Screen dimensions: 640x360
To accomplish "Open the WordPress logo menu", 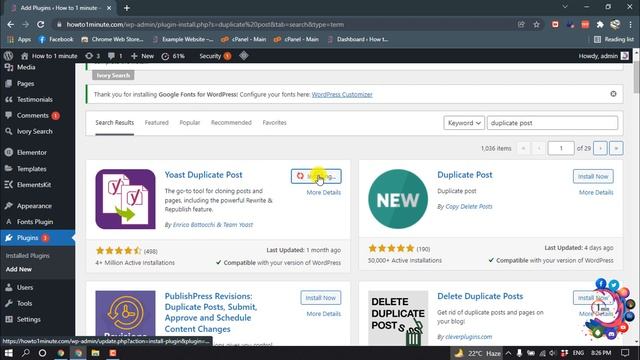I will click(8, 56).
